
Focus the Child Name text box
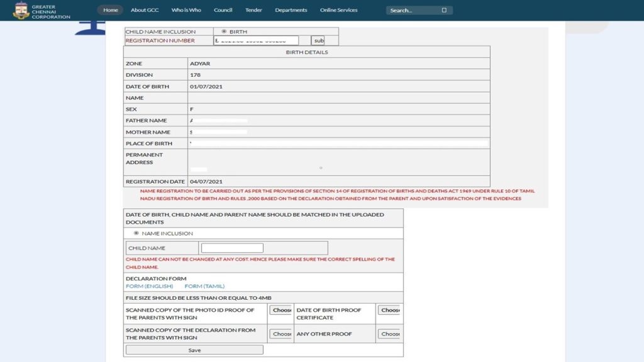[232, 248]
